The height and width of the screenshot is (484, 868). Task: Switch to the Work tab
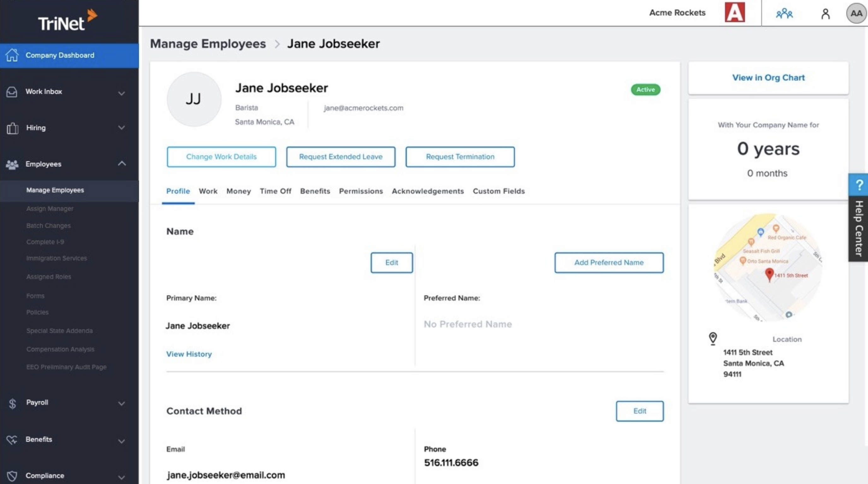207,191
